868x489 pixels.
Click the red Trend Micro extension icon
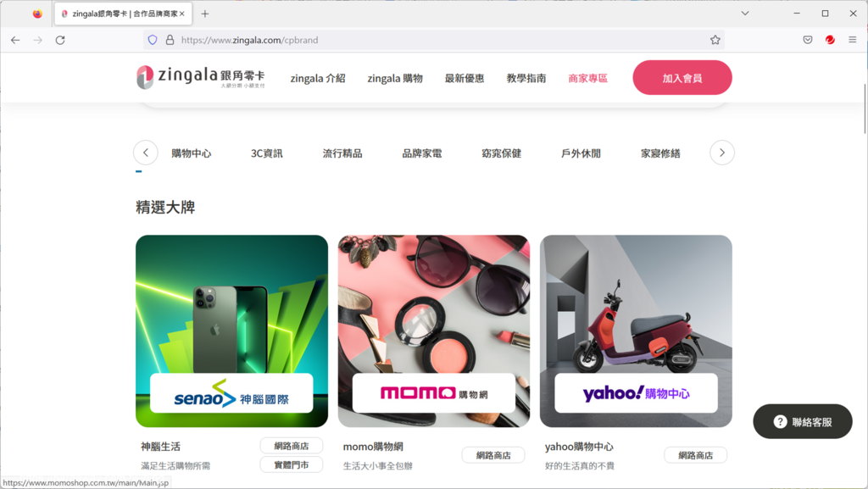pyautogui.click(x=830, y=40)
